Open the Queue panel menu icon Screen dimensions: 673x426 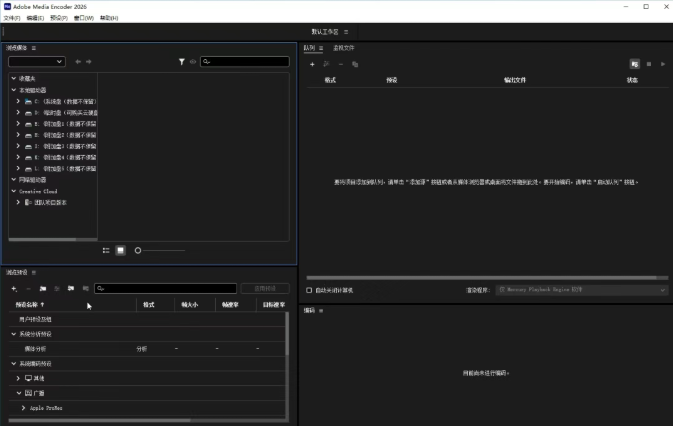coord(321,48)
